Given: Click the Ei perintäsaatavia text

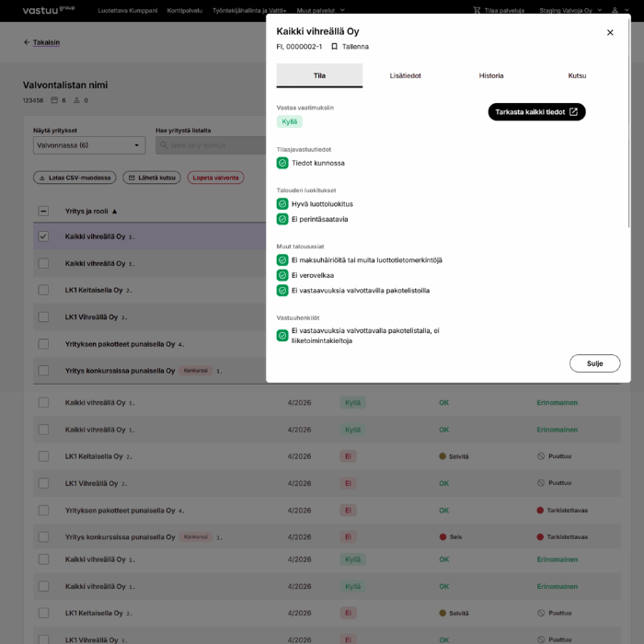Looking at the screenshot, I should pyautogui.click(x=319, y=219).
